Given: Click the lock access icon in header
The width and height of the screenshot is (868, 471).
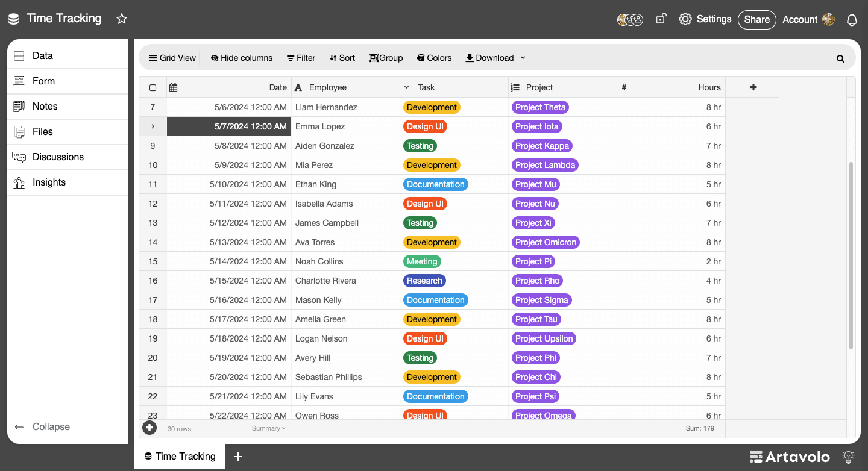Looking at the screenshot, I should pos(661,19).
